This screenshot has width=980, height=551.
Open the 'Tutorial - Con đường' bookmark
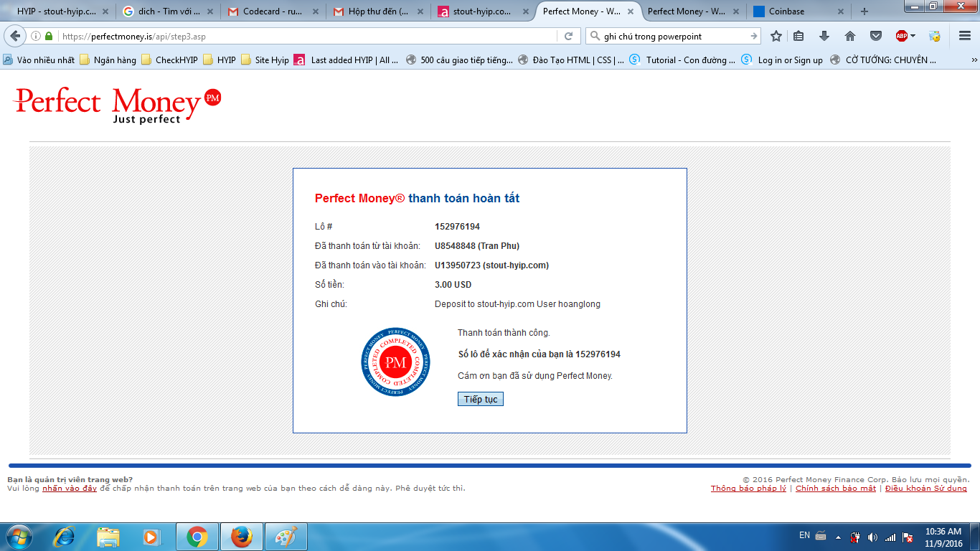[683, 60]
